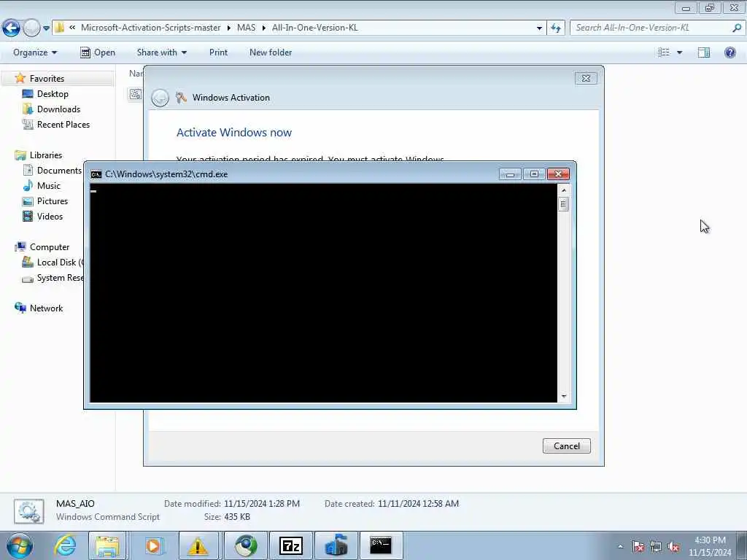This screenshot has height=560, width=747.
Task: Create a New folder
Action: tap(271, 52)
